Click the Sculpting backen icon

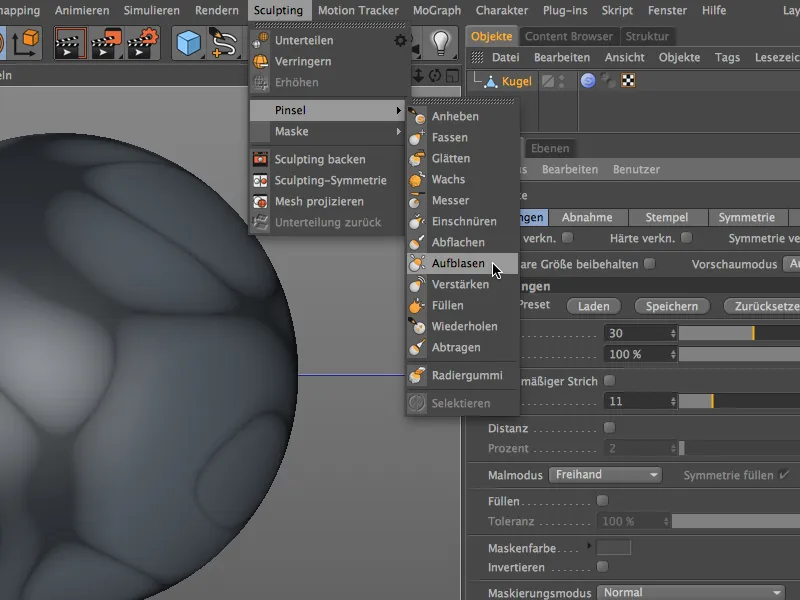pyautogui.click(x=260, y=159)
